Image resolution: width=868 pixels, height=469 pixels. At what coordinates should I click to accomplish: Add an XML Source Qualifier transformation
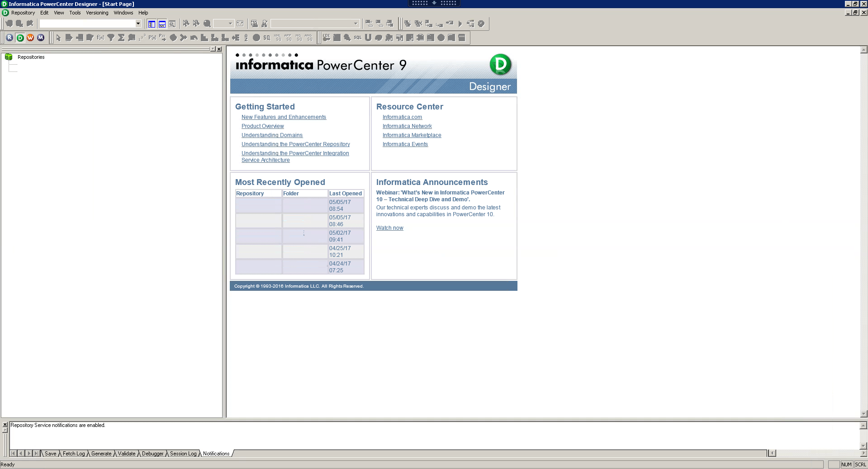click(277, 38)
